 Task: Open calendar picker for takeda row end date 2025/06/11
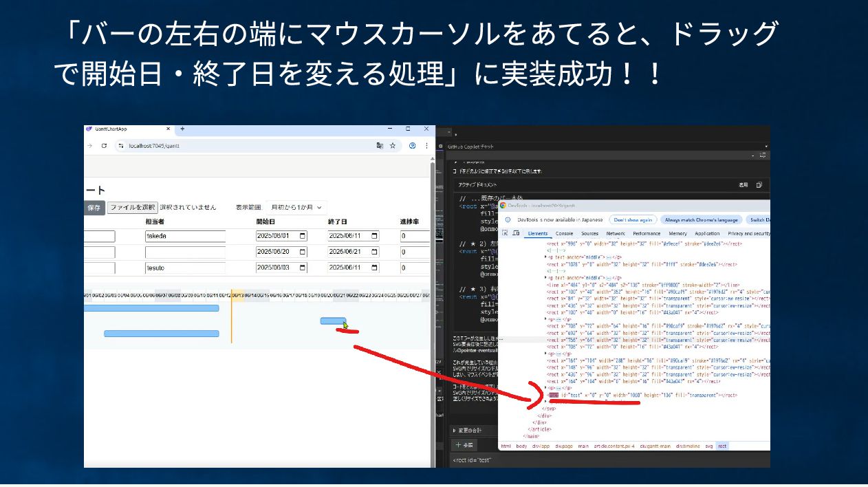(374, 236)
